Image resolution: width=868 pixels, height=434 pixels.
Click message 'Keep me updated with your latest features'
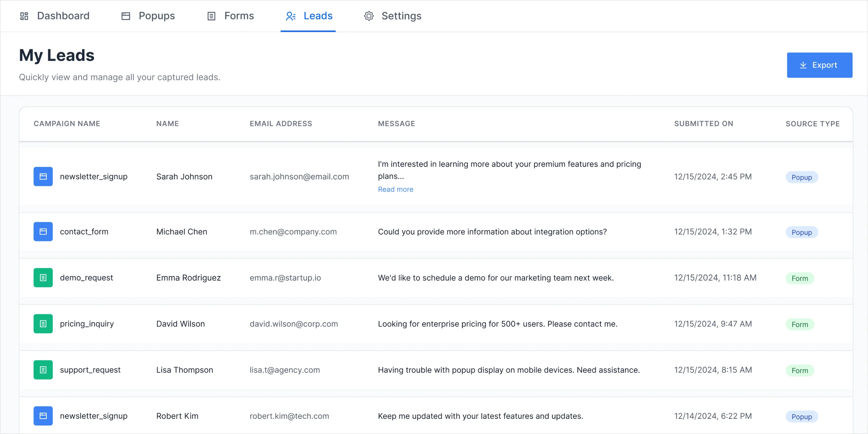pos(480,416)
